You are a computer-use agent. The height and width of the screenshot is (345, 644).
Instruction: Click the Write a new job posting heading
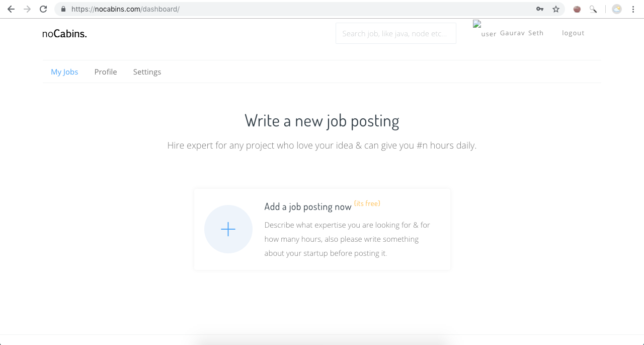tap(322, 121)
